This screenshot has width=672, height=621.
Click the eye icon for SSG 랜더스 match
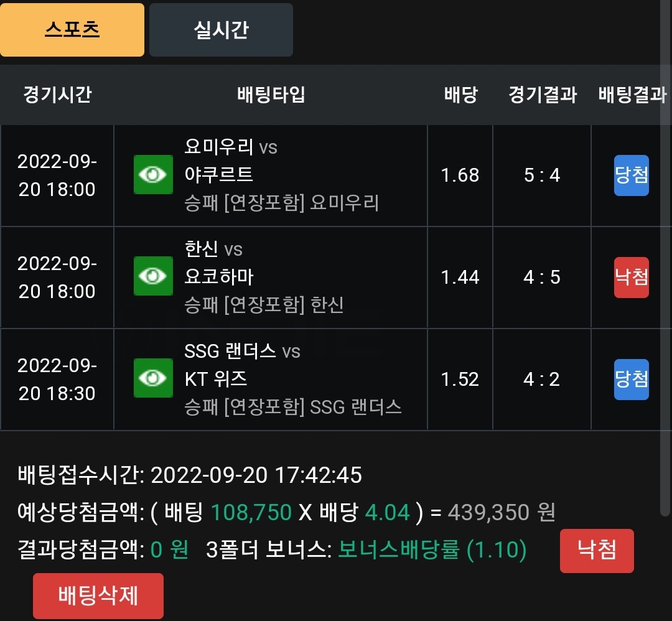153,378
